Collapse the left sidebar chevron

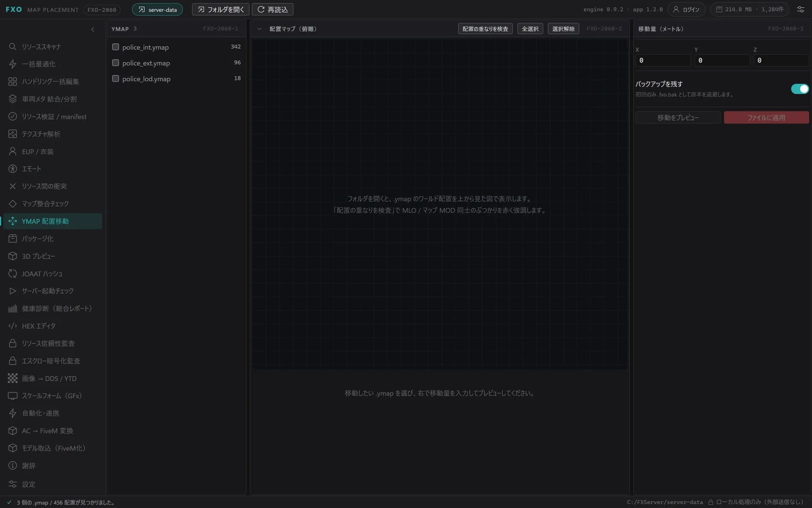93,29
